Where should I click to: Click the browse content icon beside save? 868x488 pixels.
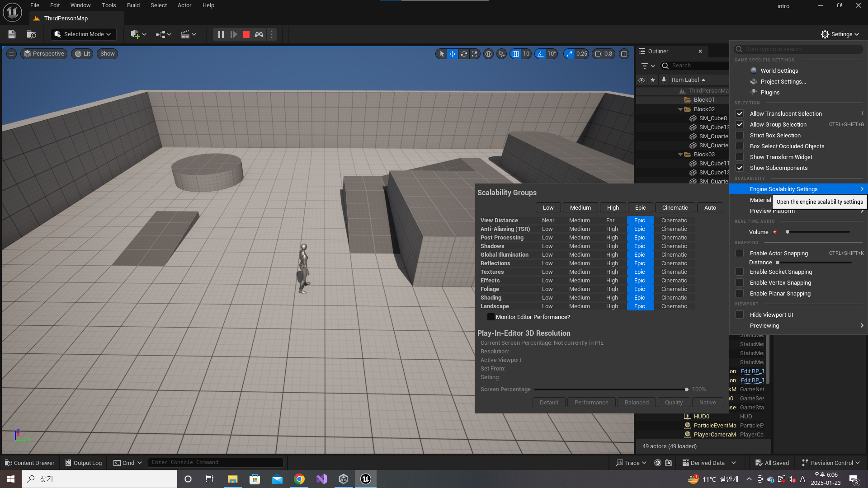pyautogui.click(x=32, y=34)
